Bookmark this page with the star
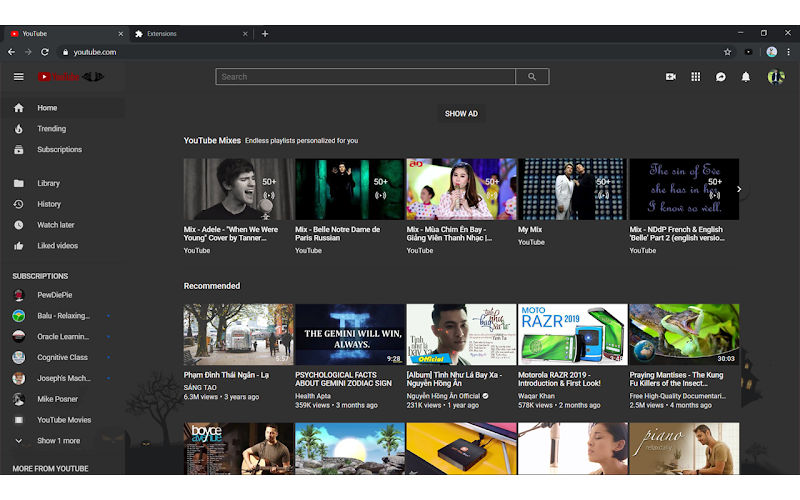The width and height of the screenshot is (800, 500). (728, 52)
